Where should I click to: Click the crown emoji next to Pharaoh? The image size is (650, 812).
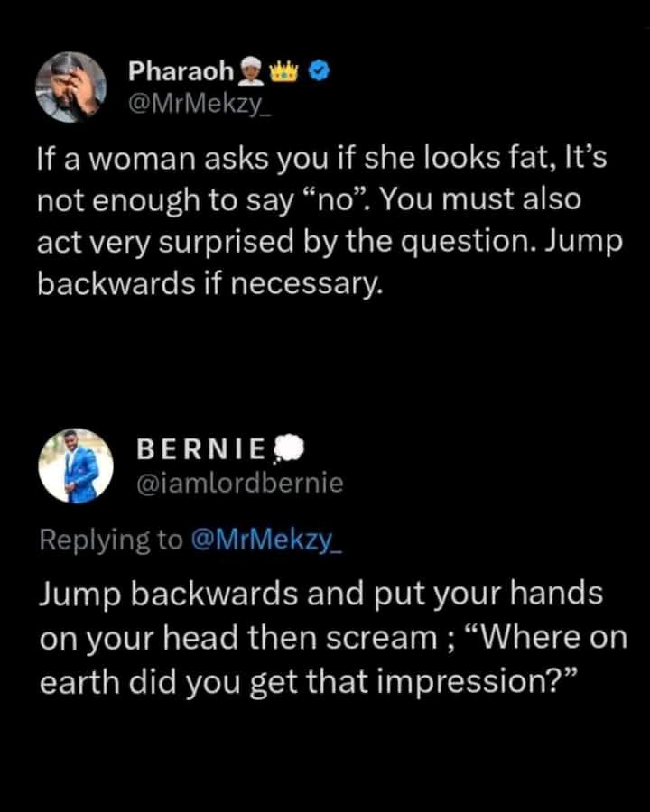[x=288, y=70]
